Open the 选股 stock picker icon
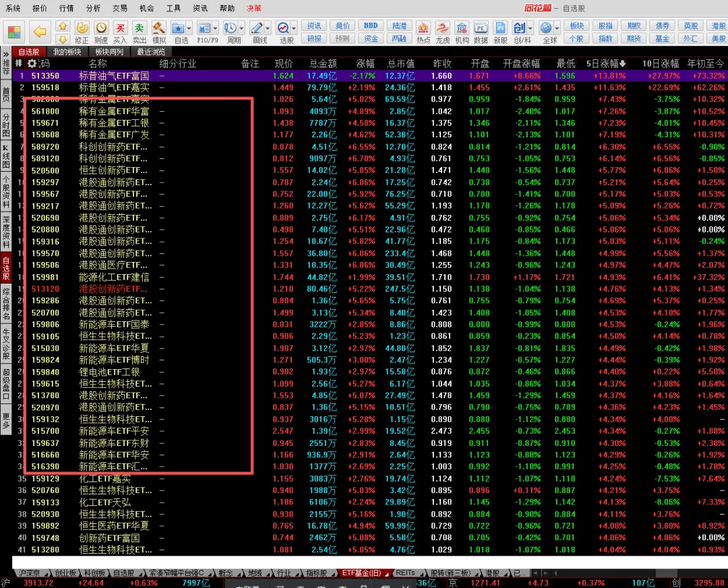 [x=284, y=32]
